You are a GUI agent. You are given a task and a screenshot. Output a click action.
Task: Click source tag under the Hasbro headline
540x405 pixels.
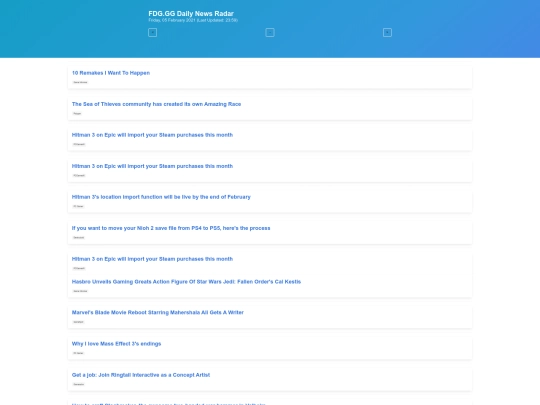[80, 291]
